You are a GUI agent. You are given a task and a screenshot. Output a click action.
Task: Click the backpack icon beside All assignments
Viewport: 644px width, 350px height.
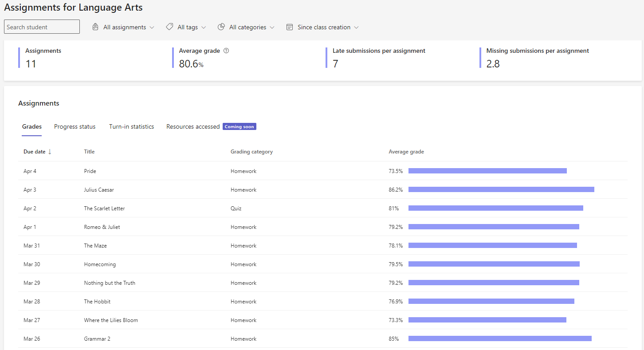point(95,27)
